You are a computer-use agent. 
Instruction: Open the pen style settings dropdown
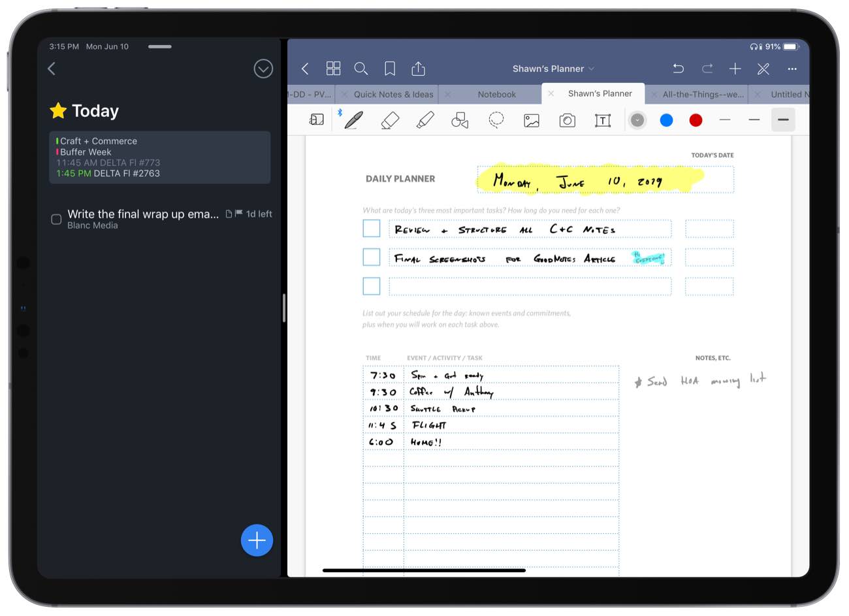point(637,120)
